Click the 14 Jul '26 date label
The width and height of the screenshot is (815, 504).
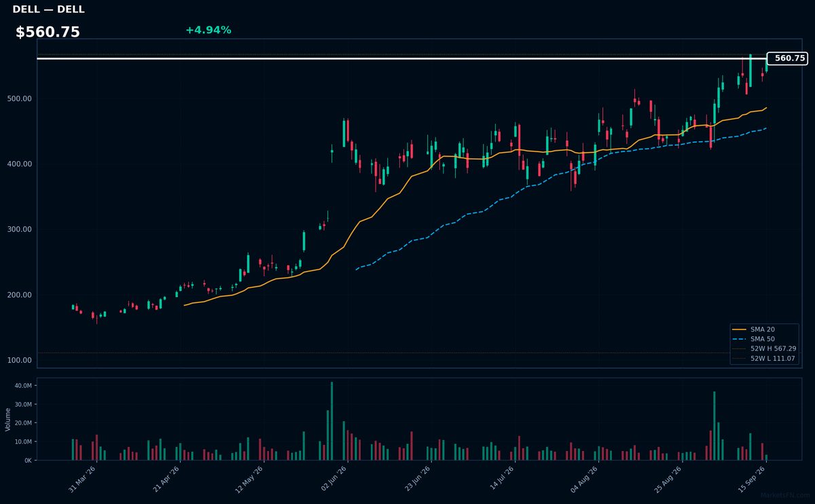[501, 480]
